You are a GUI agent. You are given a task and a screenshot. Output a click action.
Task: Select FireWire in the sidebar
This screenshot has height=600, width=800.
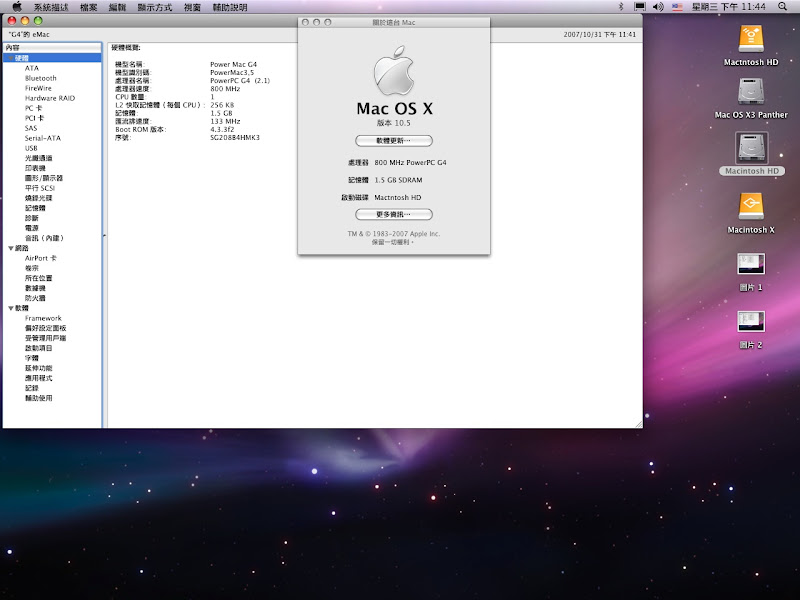38,88
